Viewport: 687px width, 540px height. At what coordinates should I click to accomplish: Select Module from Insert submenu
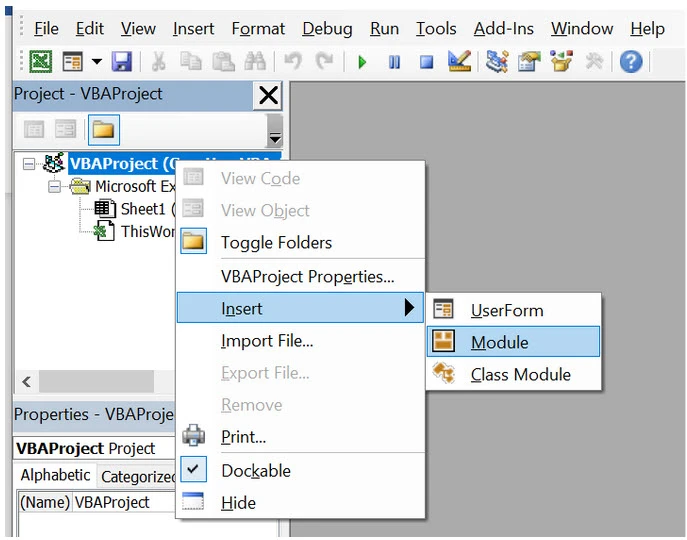pos(499,342)
